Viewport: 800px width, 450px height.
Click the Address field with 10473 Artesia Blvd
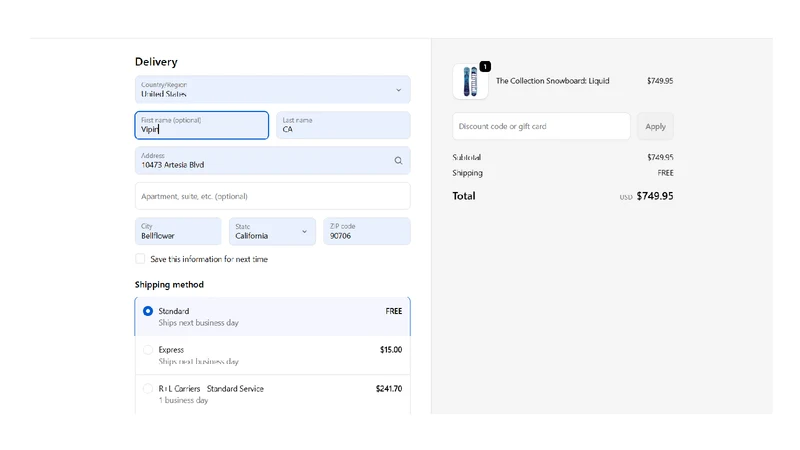[x=272, y=161]
